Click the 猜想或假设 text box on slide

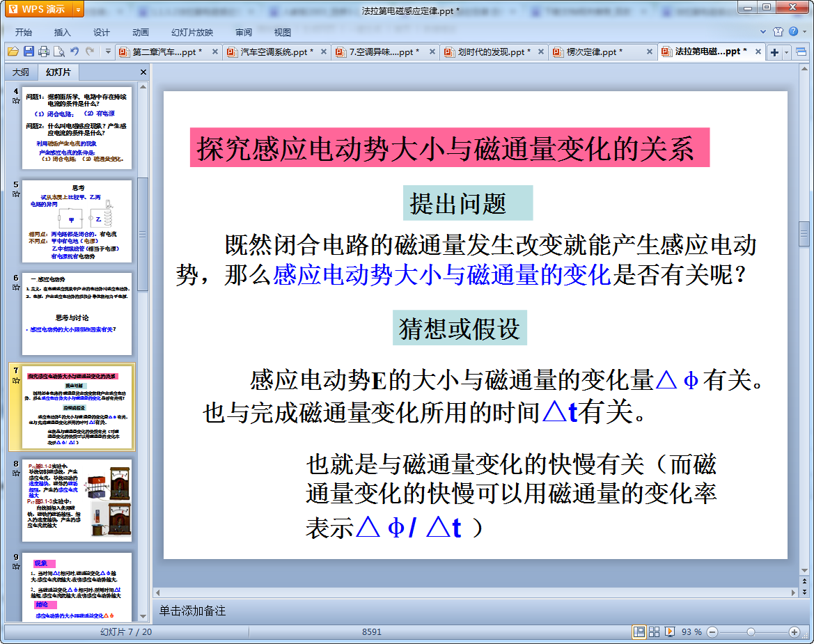(x=460, y=328)
